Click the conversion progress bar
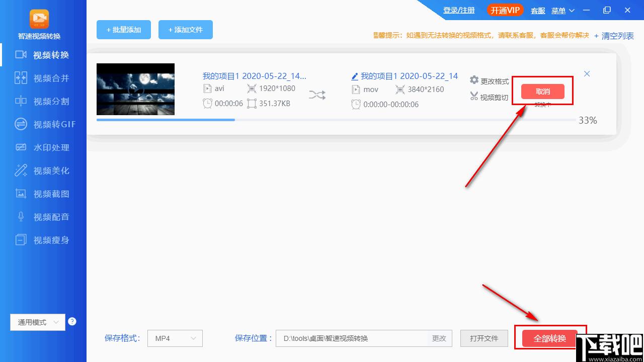This screenshot has height=362, width=644. coord(336,120)
